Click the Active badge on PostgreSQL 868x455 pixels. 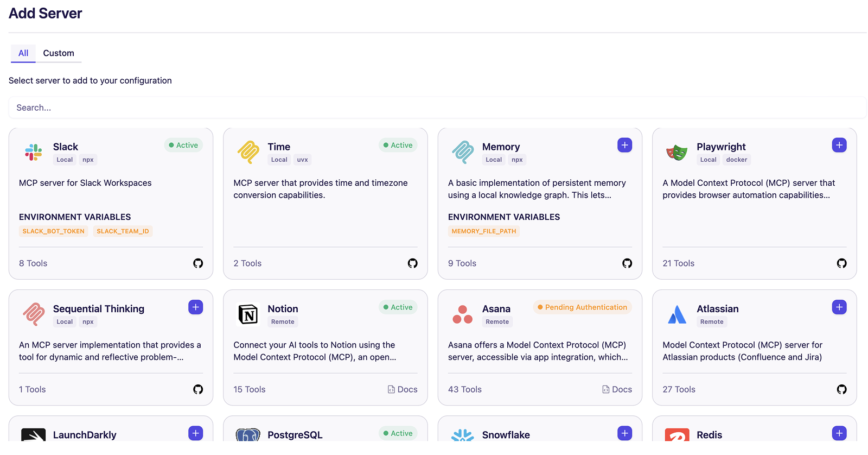(x=398, y=433)
